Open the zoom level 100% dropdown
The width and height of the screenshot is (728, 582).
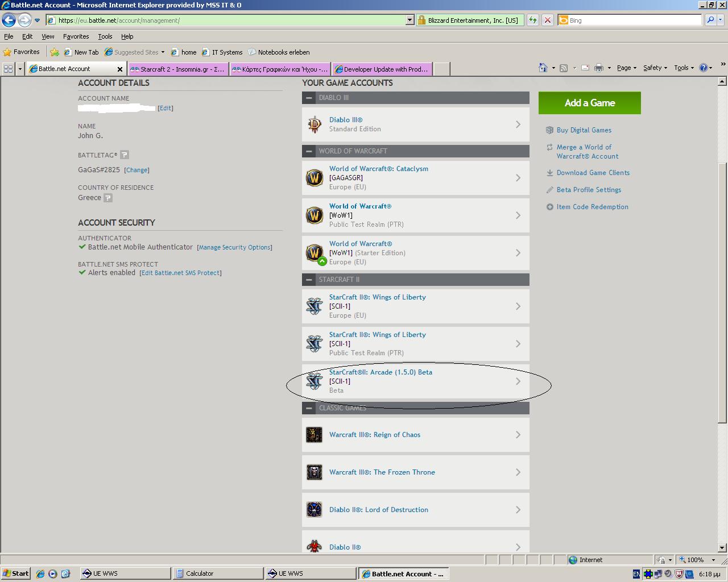pos(714,560)
